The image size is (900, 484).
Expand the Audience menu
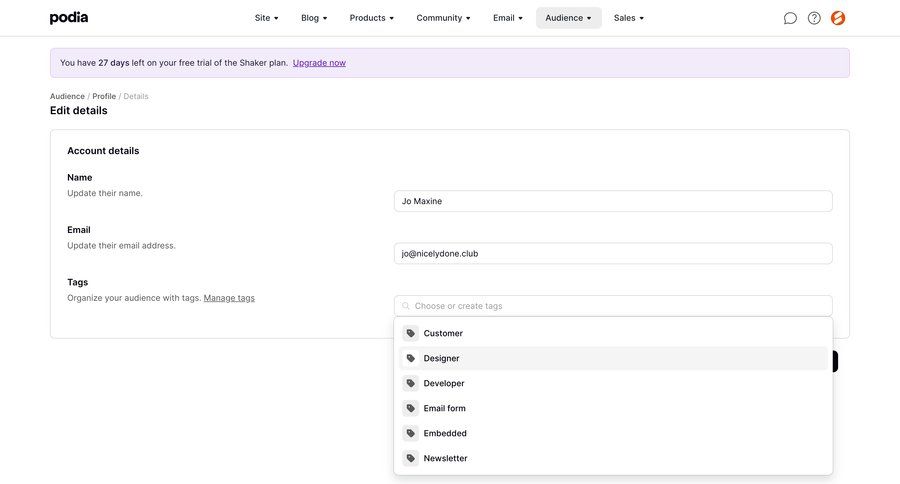pos(568,18)
